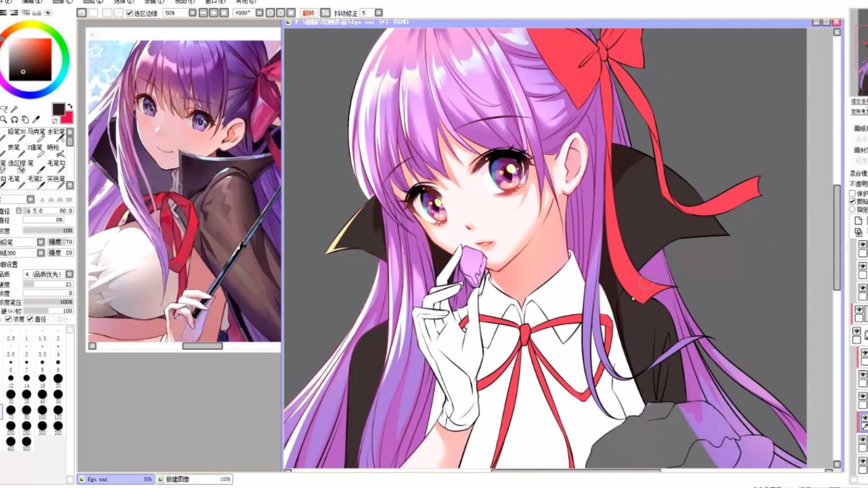
Task: Choose the 20 brush size preset dot
Action: click(58, 378)
